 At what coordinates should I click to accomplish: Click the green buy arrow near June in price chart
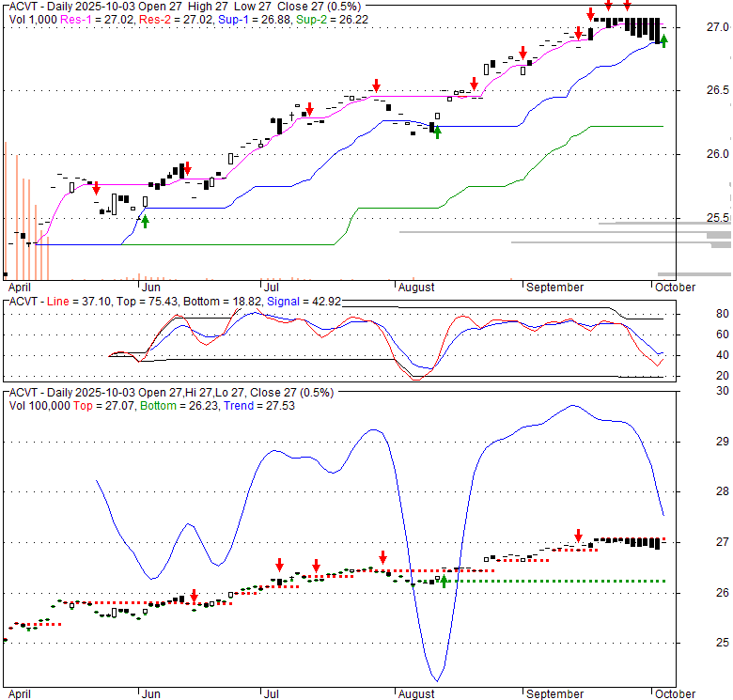(144, 220)
